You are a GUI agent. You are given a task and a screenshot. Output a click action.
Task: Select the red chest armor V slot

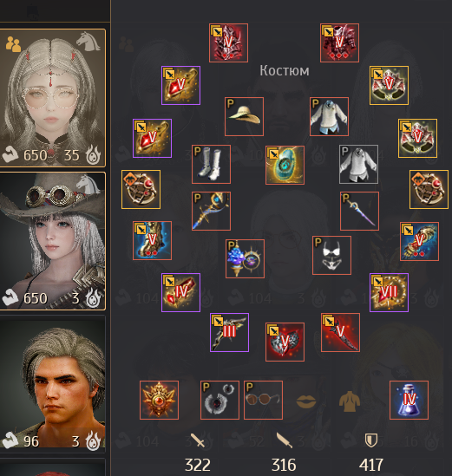click(339, 42)
